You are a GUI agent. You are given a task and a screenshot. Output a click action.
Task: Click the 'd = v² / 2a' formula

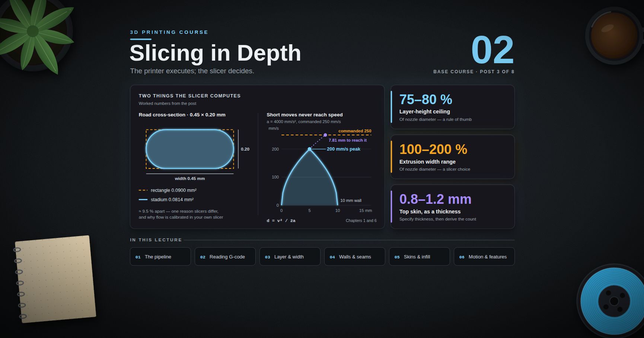coord(281,220)
